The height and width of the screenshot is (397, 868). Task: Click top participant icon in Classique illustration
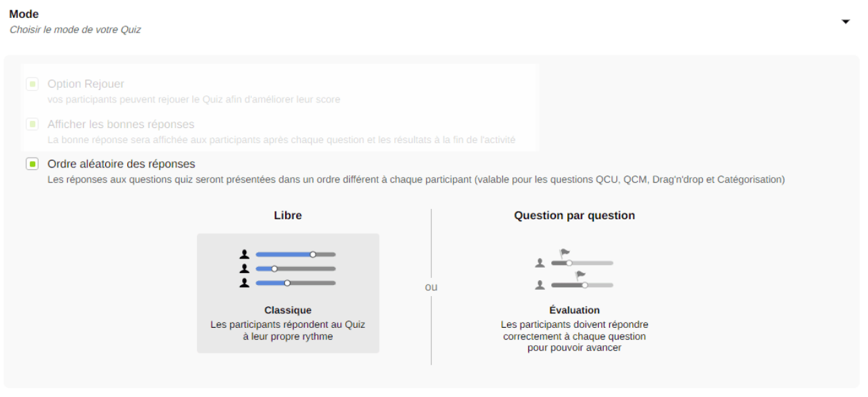[244, 255]
